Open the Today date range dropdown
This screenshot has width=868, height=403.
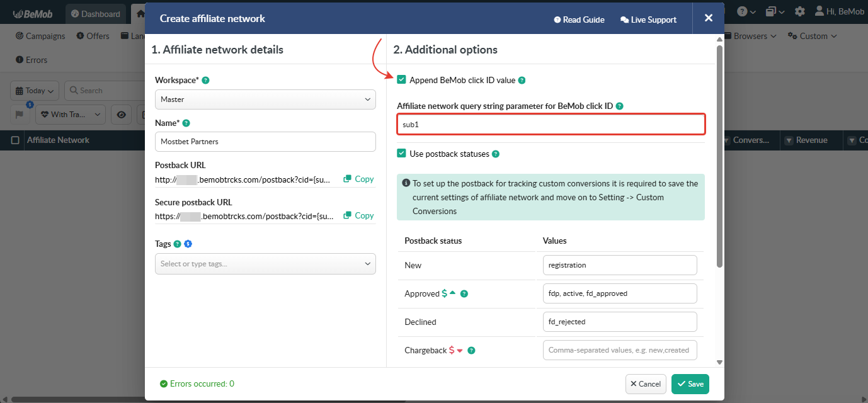pyautogui.click(x=35, y=91)
